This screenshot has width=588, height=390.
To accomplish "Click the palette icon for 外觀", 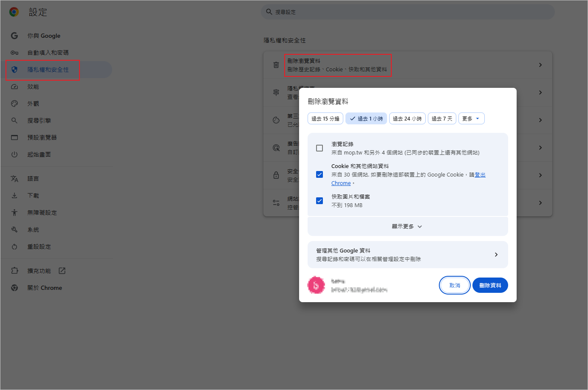I will click(14, 104).
